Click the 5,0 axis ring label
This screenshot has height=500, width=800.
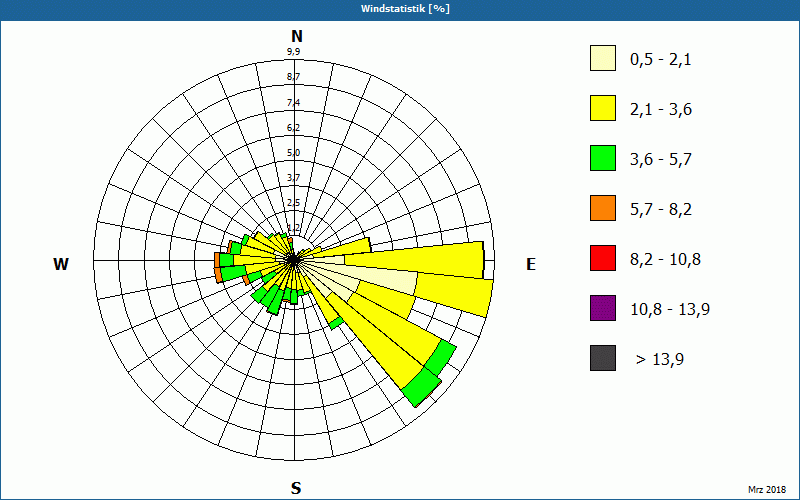[293, 153]
